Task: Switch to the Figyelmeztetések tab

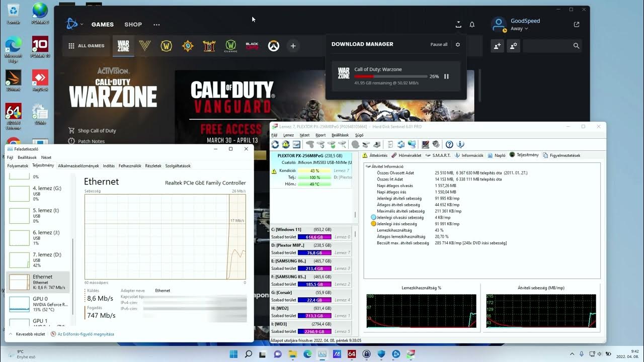Action: [561, 155]
